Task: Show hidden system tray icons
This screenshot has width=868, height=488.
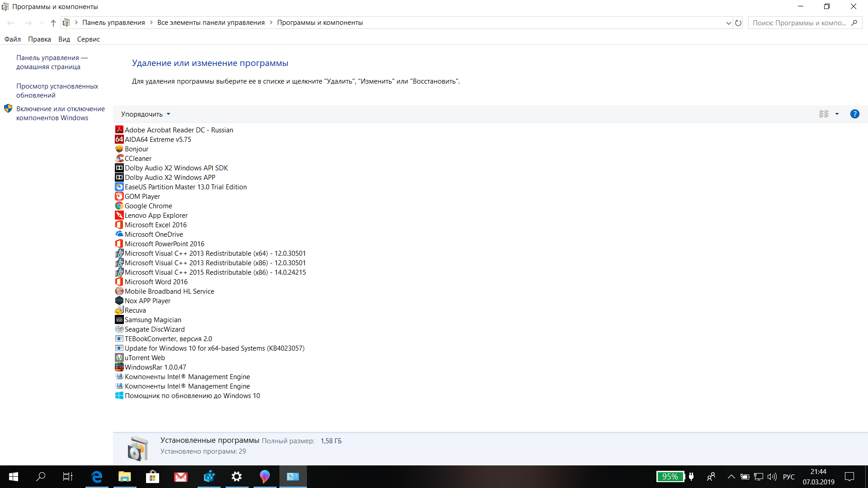Action: [x=731, y=477]
